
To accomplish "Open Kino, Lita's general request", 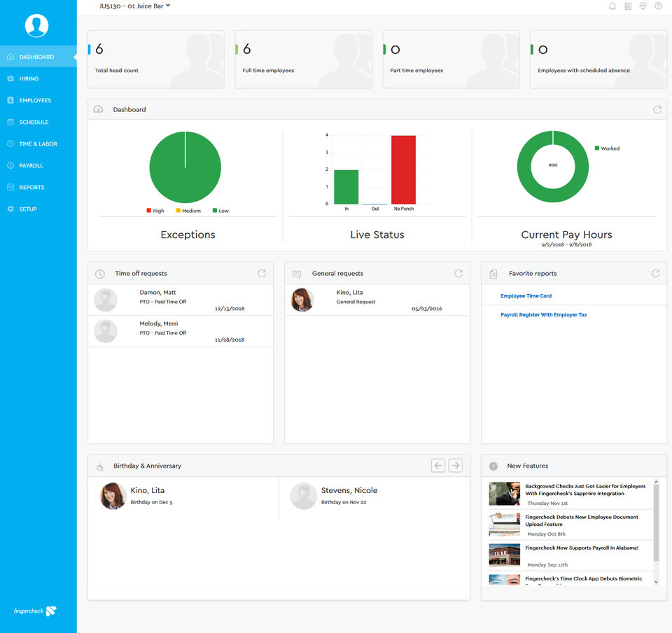I will point(377,300).
